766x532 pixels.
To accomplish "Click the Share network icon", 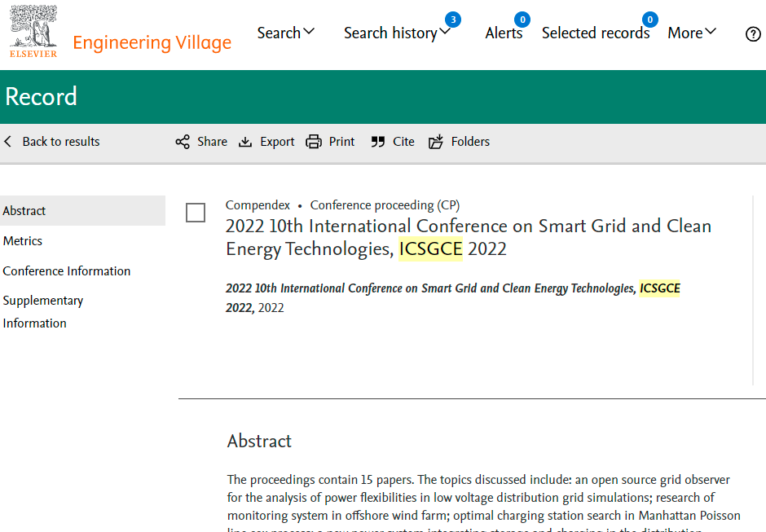I will point(183,142).
